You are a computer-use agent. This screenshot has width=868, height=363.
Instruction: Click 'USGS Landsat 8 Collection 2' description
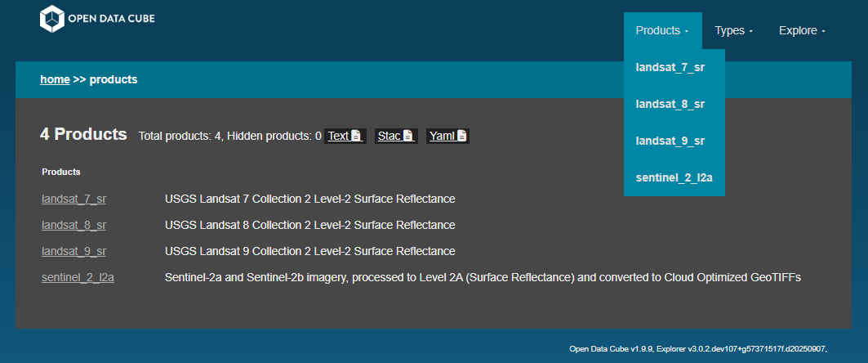pyautogui.click(x=310, y=225)
